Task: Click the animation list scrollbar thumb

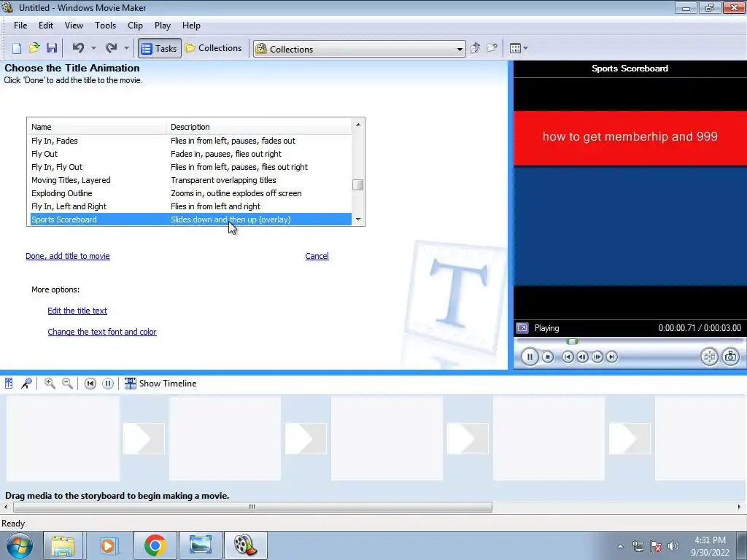Action: 358,184
